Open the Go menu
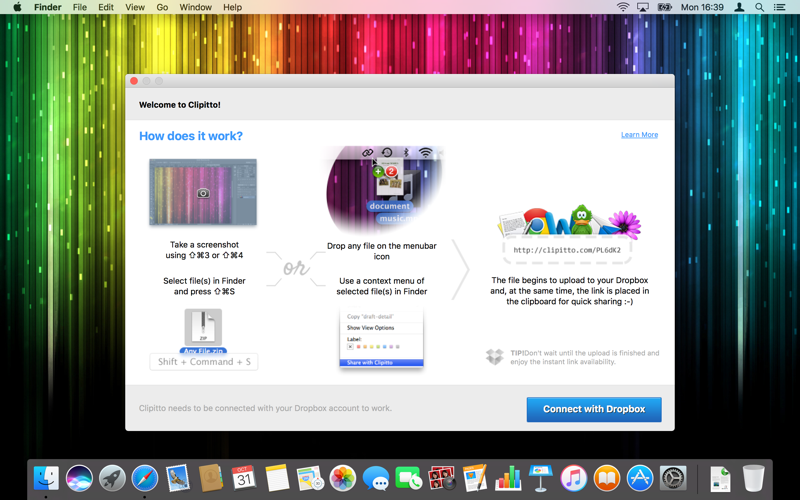This screenshot has height=500, width=800. point(162,7)
